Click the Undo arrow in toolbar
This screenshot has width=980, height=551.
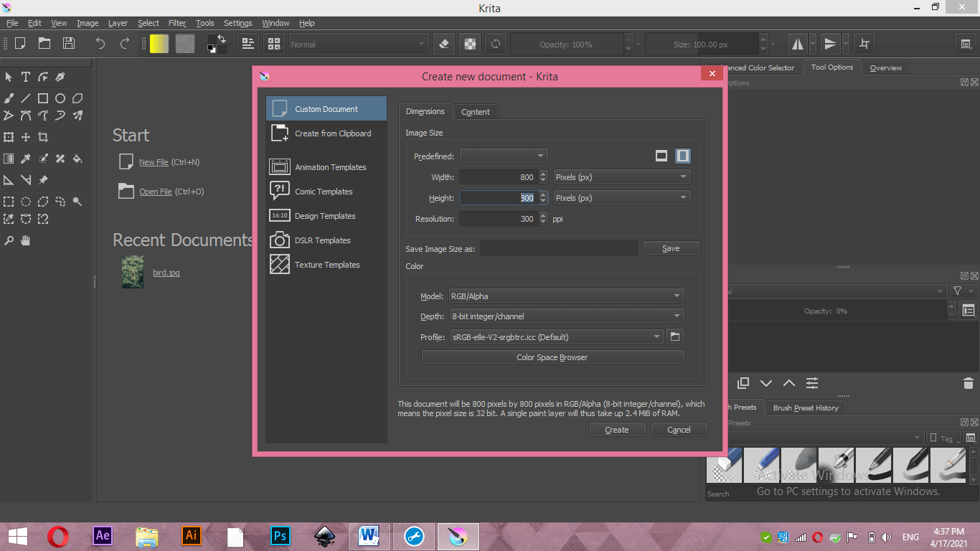pyautogui.click(x=100, y=44)
